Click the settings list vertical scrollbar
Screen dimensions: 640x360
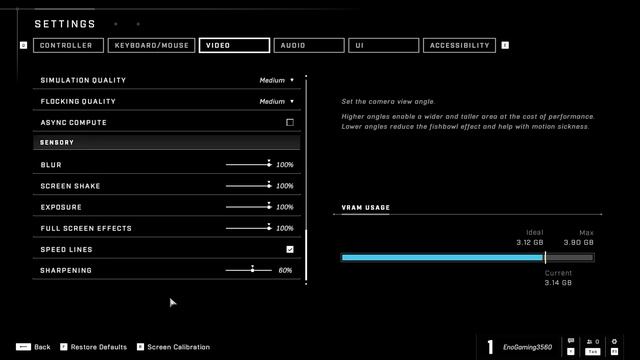306,180
